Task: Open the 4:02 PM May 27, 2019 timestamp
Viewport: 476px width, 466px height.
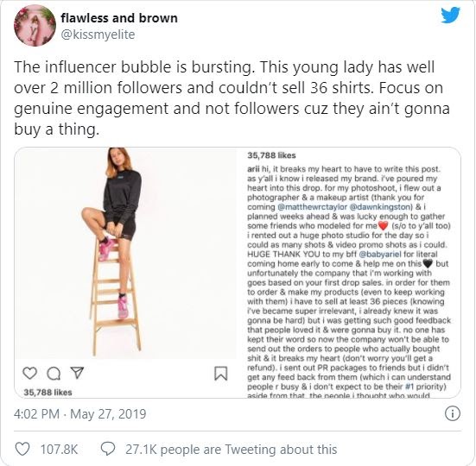Action: (79, 414)
